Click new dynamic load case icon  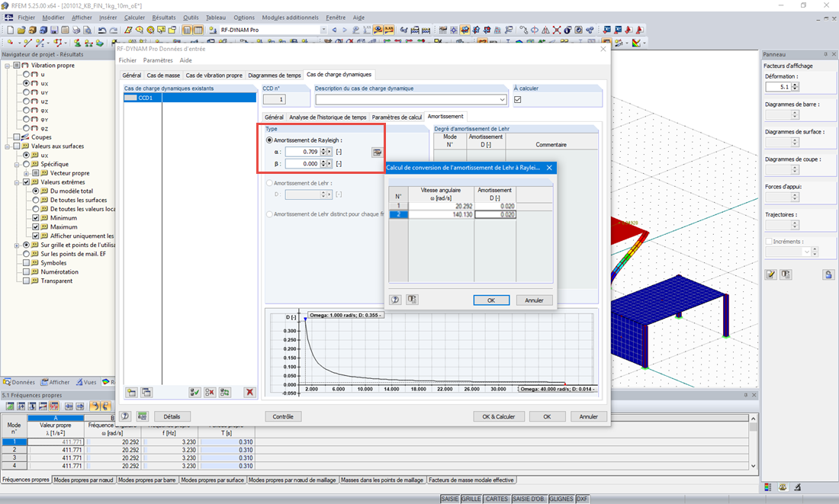[x=132, y=392]
